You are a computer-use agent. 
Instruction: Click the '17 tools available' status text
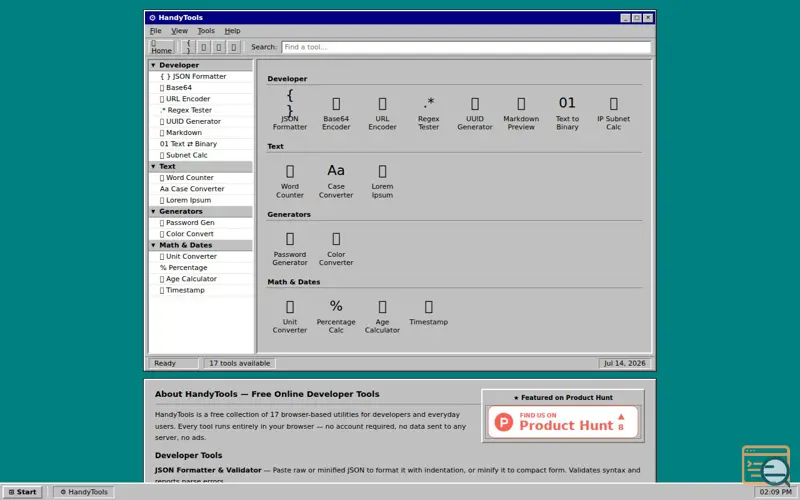[239, 363]
